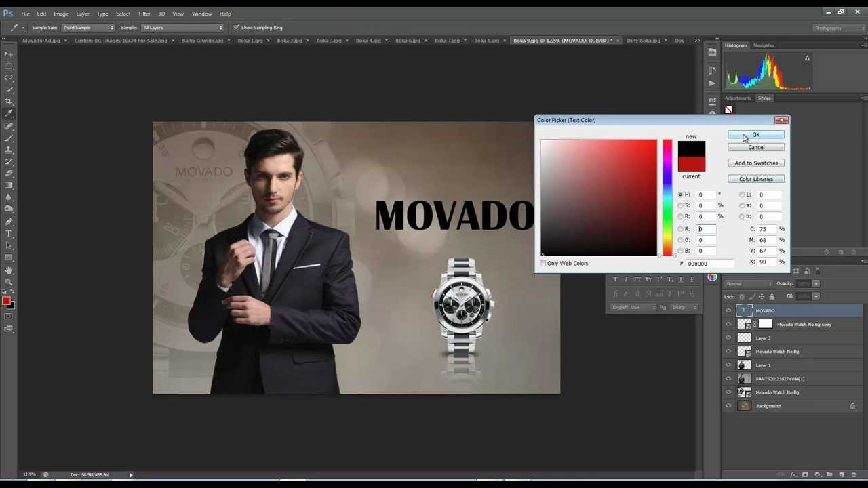Create a new group folder icon
The image size is (868, 488).
(829, 474)
